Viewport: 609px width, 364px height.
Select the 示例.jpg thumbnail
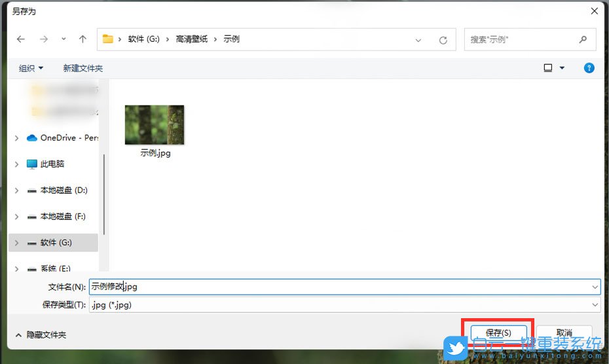[155, 124]
